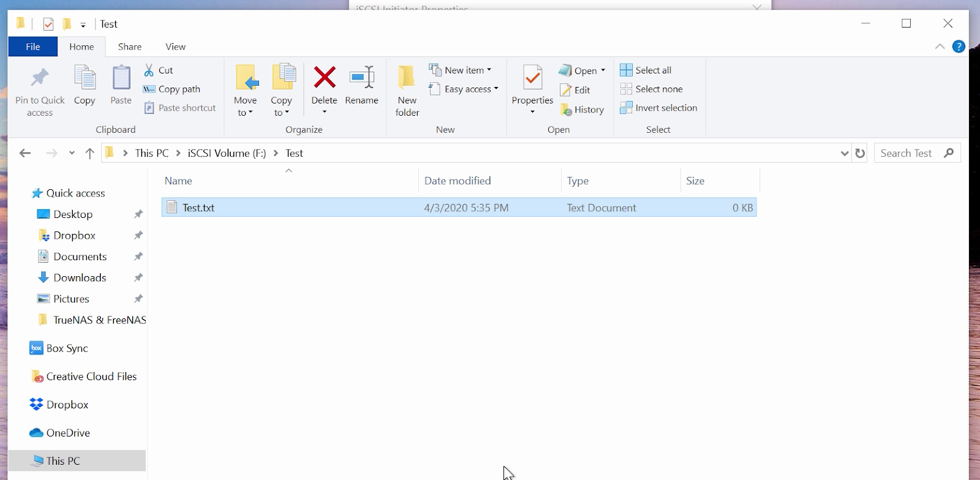Open Desktop in the navigation pane
This screenshot has height=480, width=980.
pos(65,214)
